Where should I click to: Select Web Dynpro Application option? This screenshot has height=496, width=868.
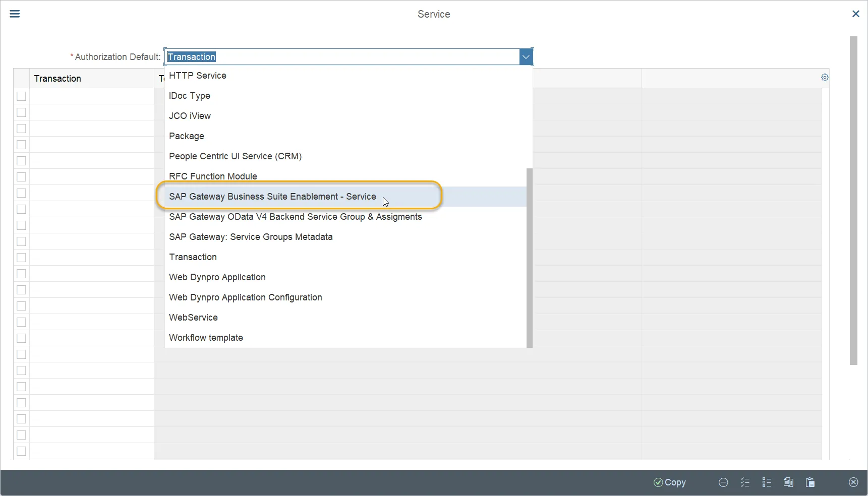click(345, 277)
